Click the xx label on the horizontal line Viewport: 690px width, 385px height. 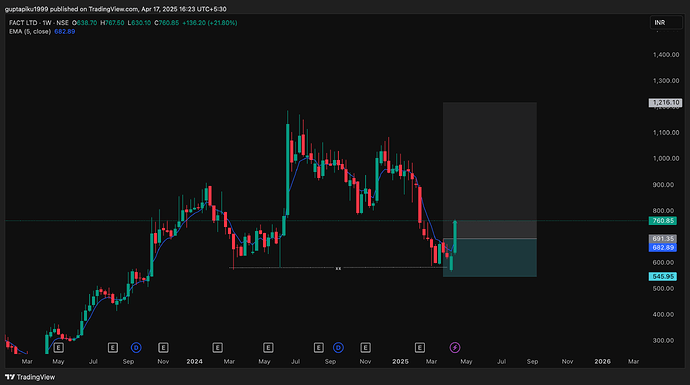point(338,268)
